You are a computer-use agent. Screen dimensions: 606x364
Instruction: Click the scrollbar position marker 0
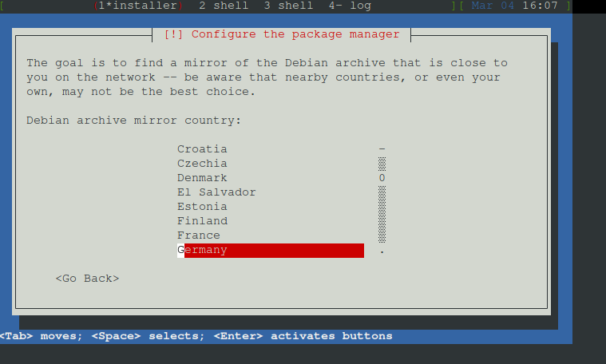coord(382,178)
